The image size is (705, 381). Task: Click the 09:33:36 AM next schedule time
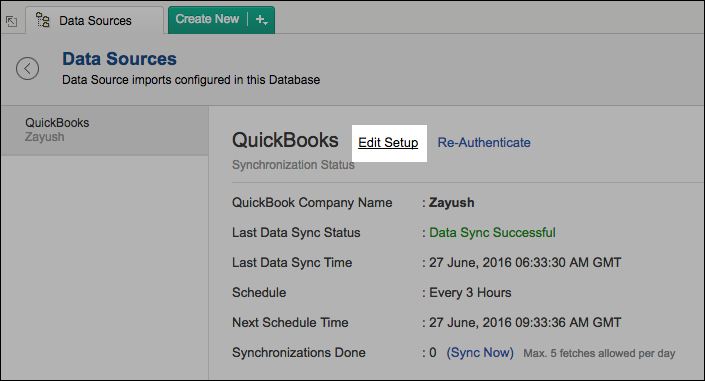point(525,323)
